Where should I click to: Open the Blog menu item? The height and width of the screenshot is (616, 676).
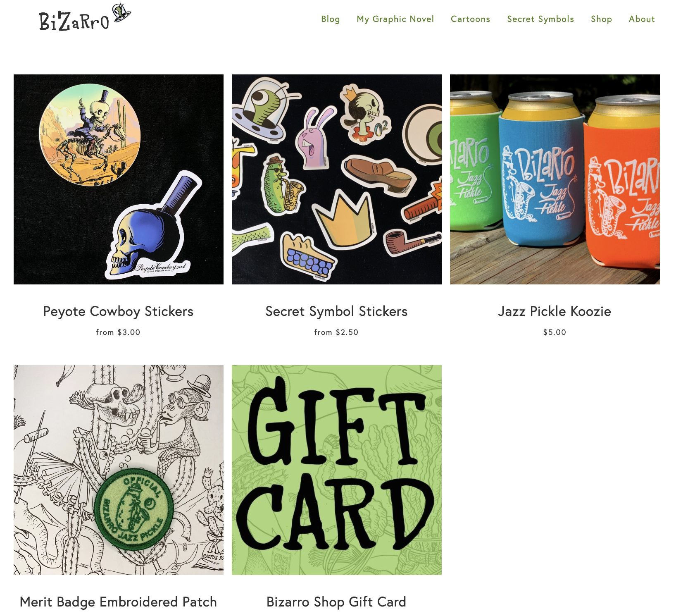coord(331,19)
